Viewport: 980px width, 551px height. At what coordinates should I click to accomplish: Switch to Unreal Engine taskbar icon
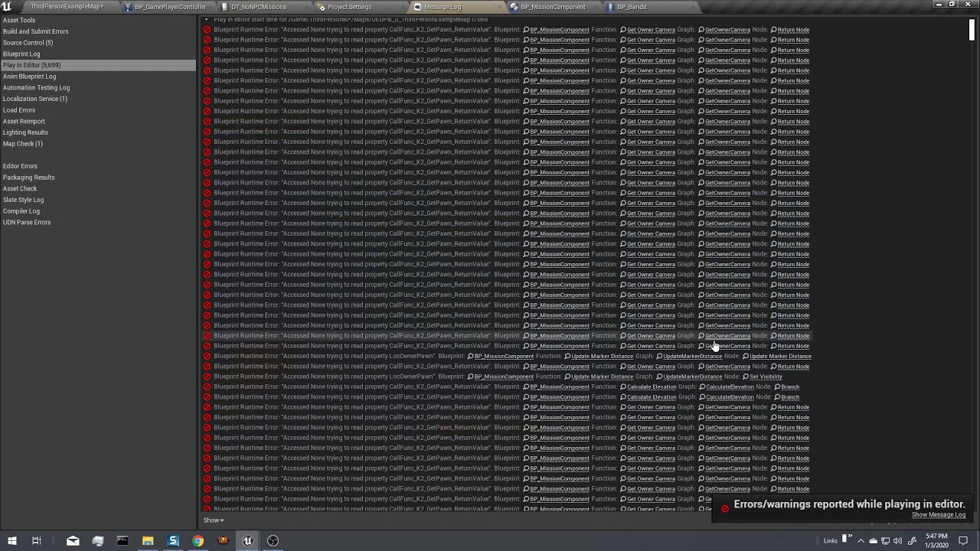tap(248, 541)
